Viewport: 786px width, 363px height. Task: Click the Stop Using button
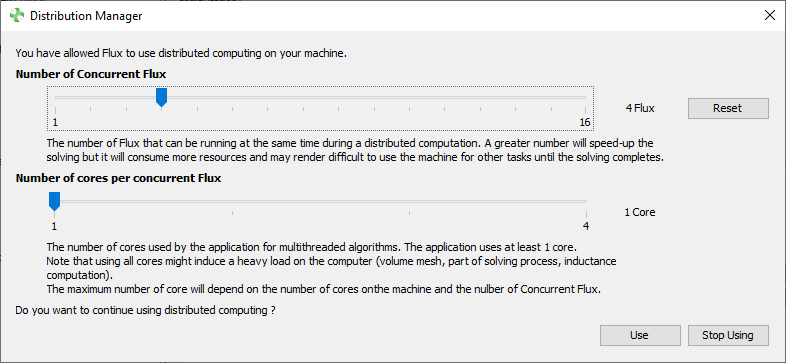[x=728, y=335]
